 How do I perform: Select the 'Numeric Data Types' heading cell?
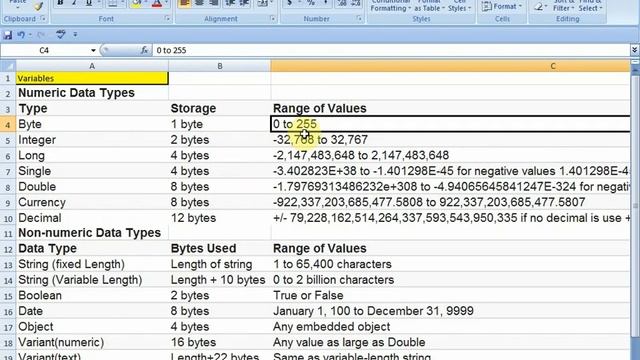coord(92,93)
